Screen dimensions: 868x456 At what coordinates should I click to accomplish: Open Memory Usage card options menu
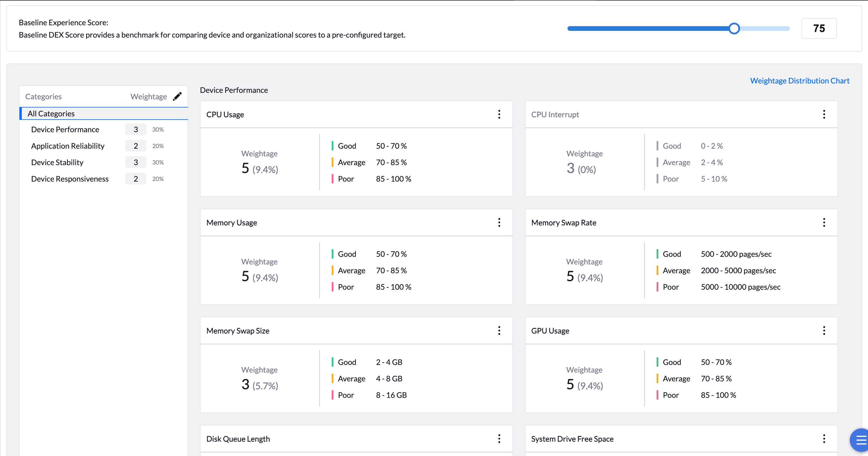click(x=499, y=223)
